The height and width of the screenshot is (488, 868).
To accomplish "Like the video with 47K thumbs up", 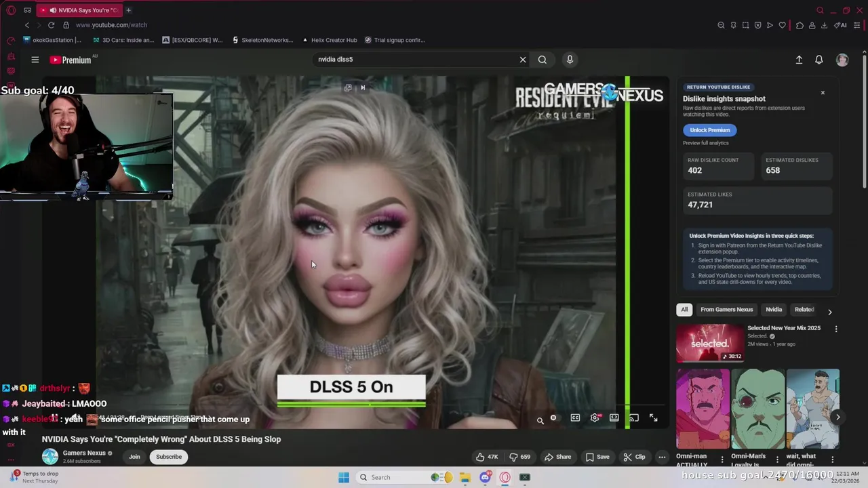I will pos(487,457).
